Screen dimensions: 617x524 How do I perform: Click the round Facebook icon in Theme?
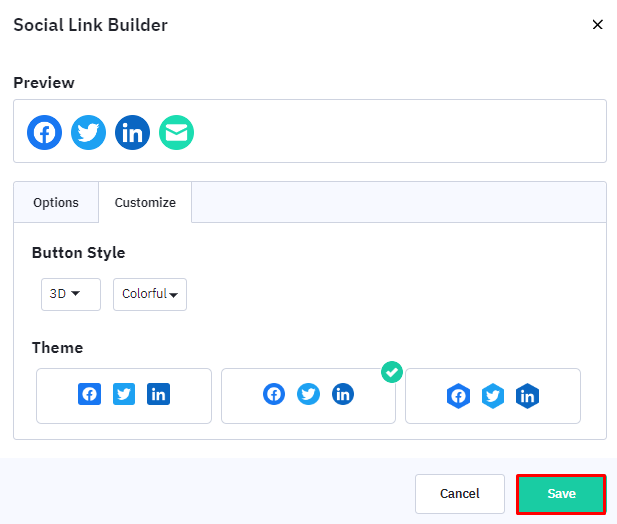coord(274,394)
